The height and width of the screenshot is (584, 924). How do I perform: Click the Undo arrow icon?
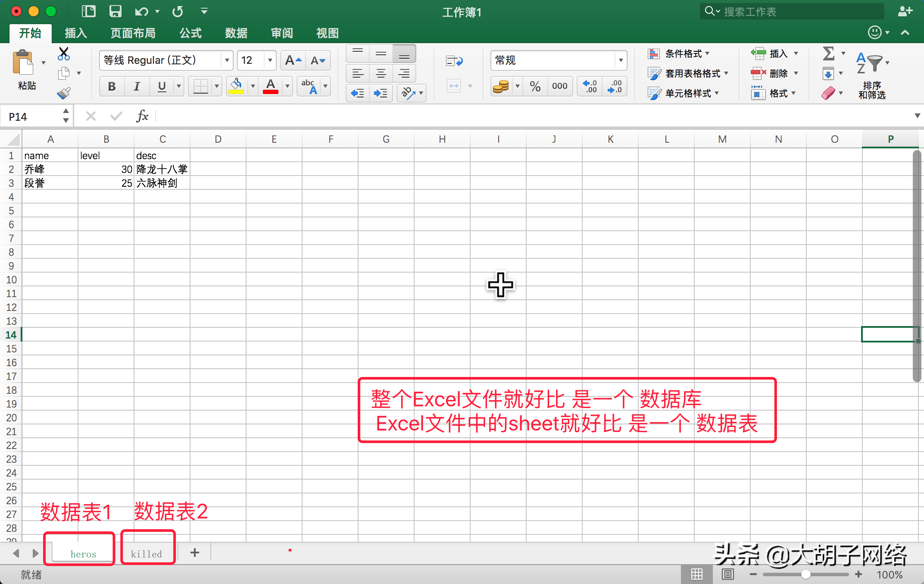141,11
